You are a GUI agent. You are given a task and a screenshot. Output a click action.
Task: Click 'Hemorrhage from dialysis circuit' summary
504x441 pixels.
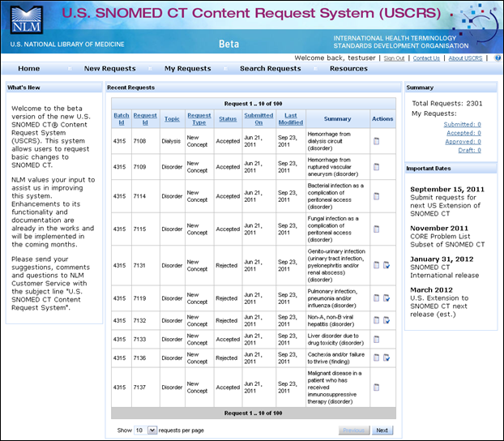(x=329, y=141)
